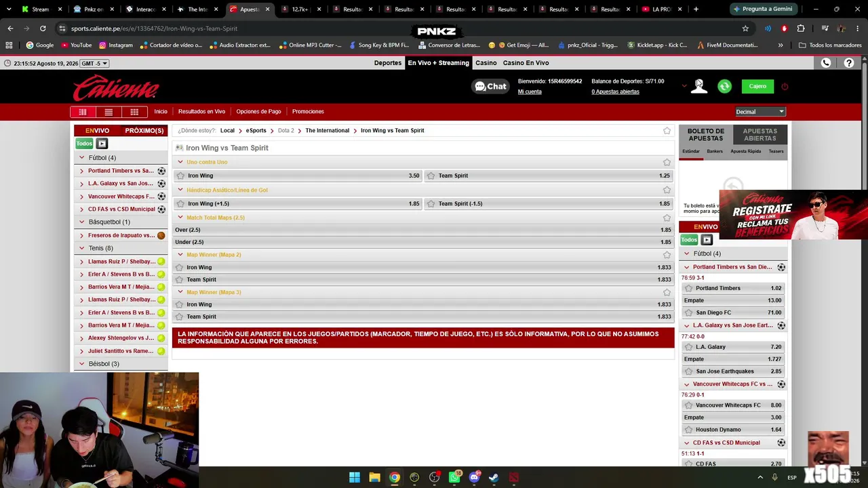The height and width of the screenshot is (488, 868).
Task: Click the basketball icon beside Freseros de Irapuato
Action: point(161,236)
